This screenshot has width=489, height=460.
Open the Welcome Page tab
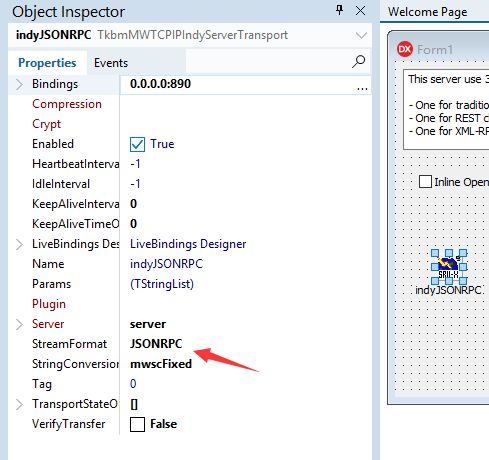pyautogui.click(x=427, y=12)
